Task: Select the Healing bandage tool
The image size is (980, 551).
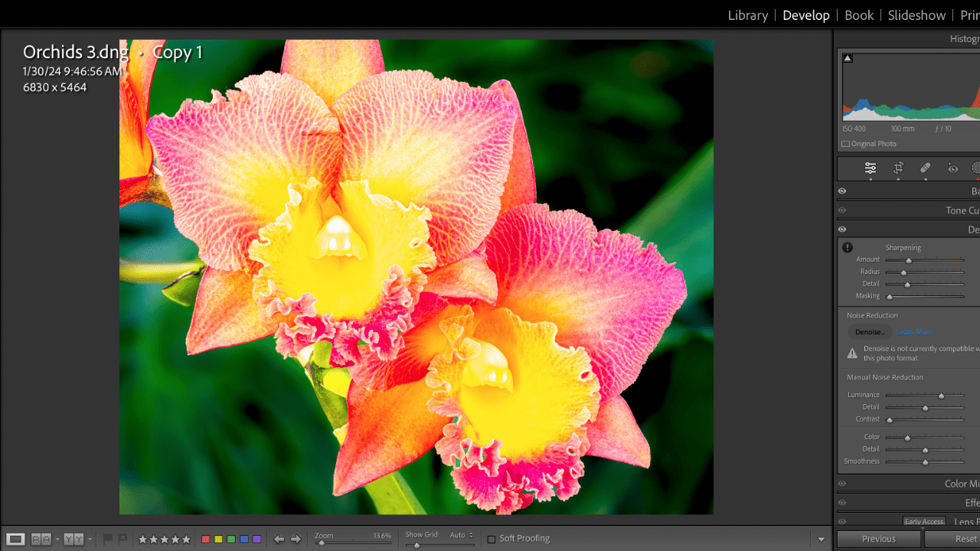Action: 925,168
